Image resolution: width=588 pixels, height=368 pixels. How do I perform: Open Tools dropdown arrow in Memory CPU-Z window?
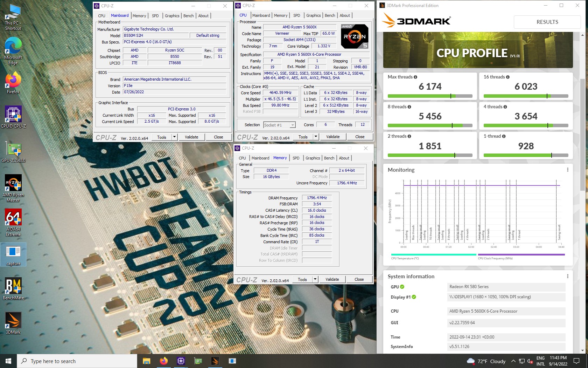(x=315, y=279)
